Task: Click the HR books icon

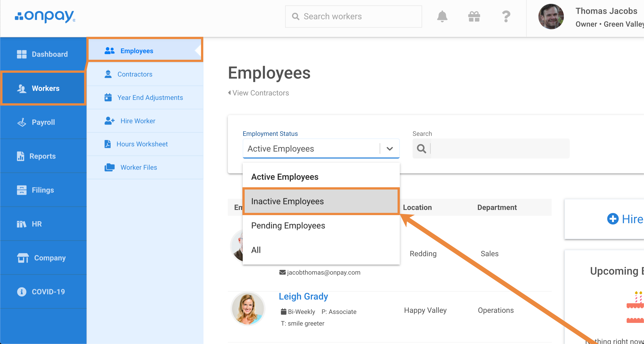Action: 22,224
